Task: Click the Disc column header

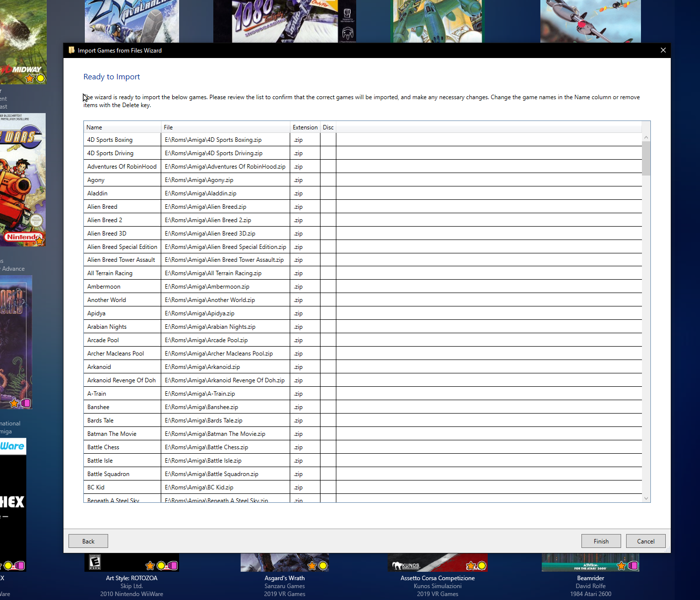Action: tap(328, 127)
